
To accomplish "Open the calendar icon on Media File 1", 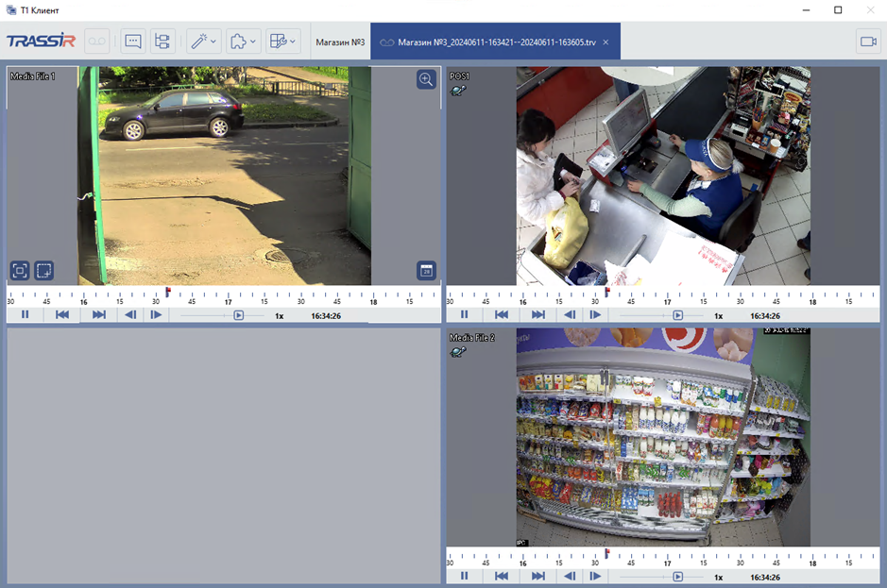I will [426, 271].
